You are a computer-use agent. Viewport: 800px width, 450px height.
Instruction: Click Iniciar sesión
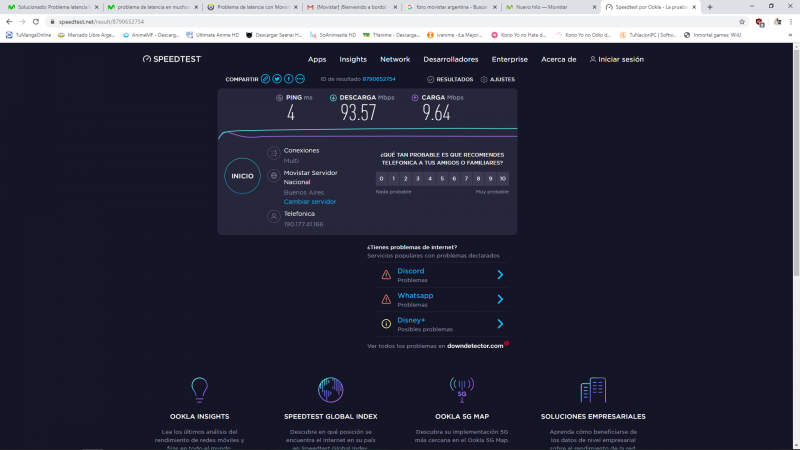tap(617, 60)
